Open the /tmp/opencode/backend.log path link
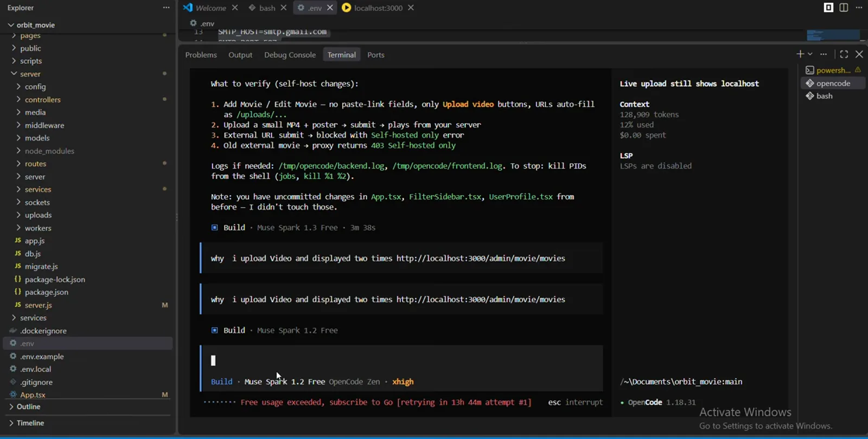 pyautogui.click(x=331, y=166)
